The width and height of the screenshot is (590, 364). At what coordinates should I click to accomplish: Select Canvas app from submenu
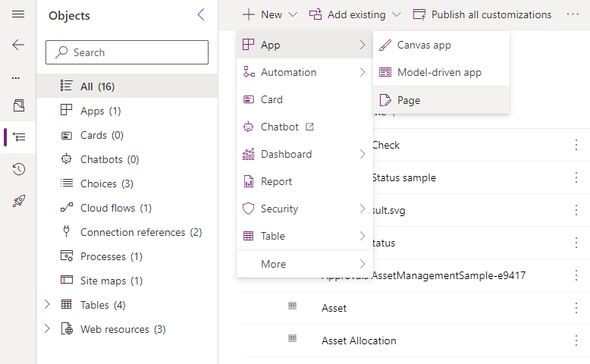click(x=424, y=45)
